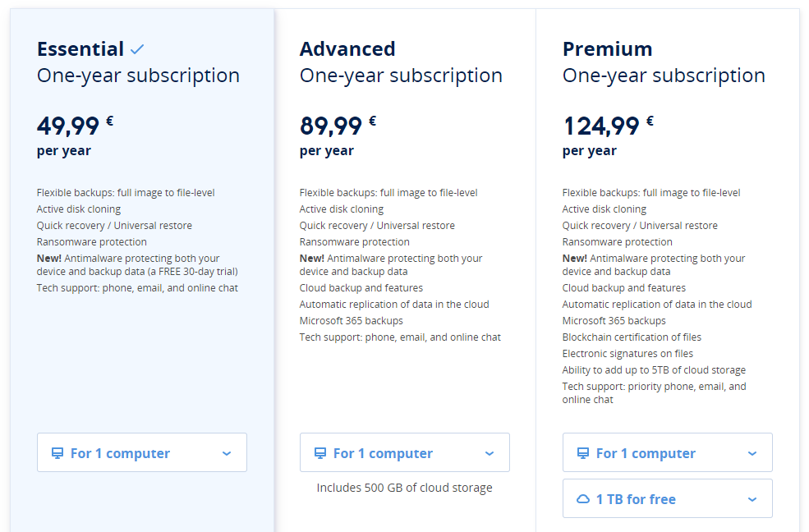Open the cloud storage dropdown chevron in Premium
The image size is (809, 532).
pos(752,499)
